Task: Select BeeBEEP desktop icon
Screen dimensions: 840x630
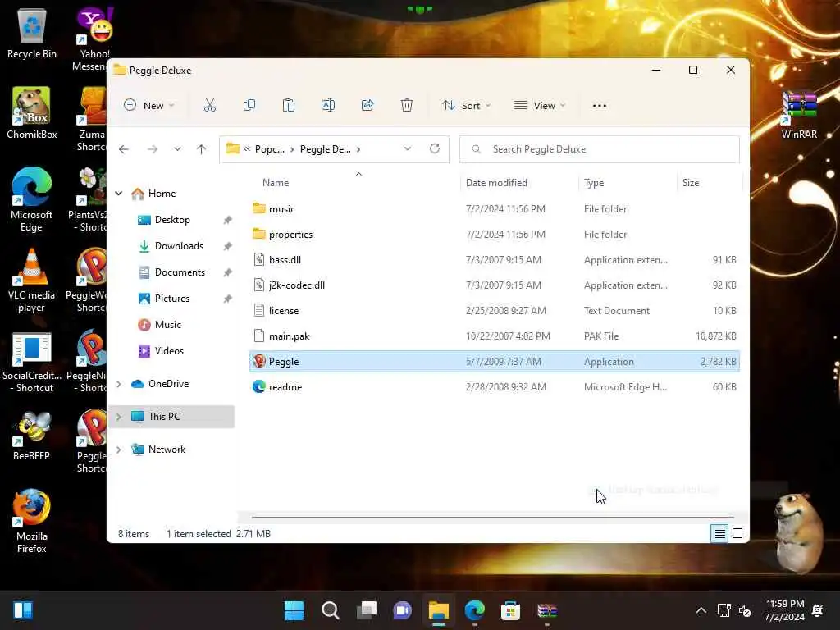Action: (32, 436)
